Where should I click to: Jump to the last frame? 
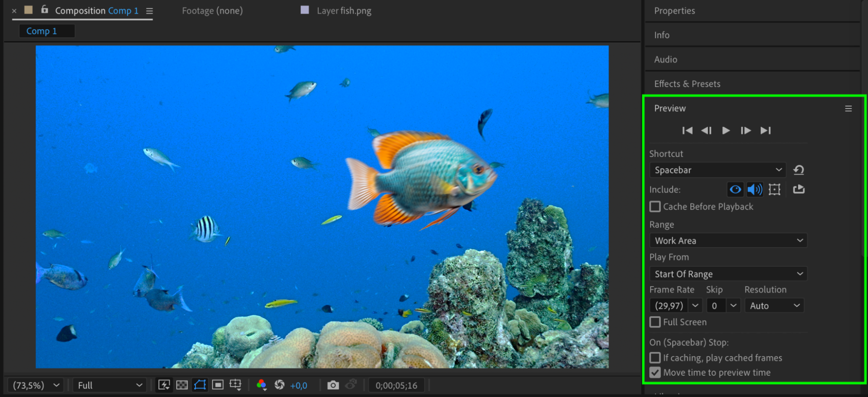[766, 131]
